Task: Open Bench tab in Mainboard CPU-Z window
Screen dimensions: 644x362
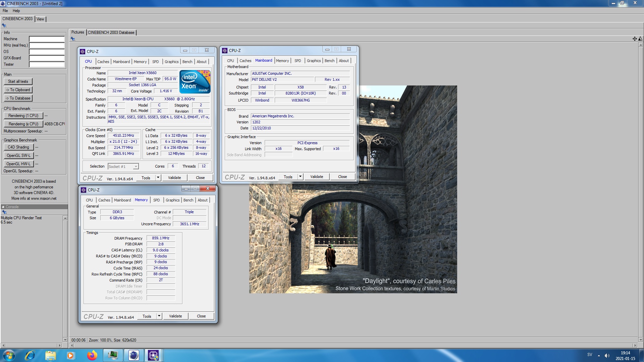Action: (329, 61)
